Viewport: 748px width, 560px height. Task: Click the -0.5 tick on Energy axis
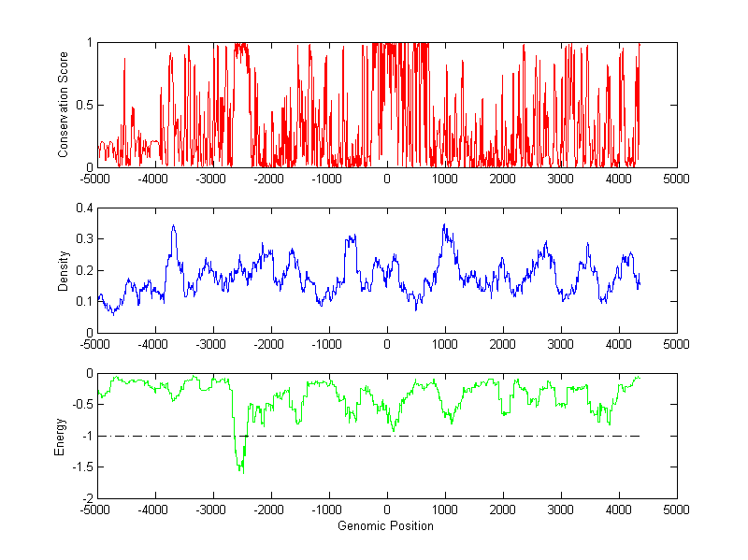pos(82,405)
